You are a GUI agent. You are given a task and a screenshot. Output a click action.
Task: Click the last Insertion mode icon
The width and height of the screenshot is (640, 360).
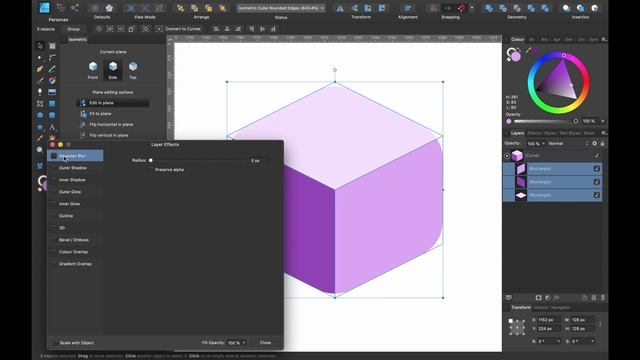click(595, 8)
